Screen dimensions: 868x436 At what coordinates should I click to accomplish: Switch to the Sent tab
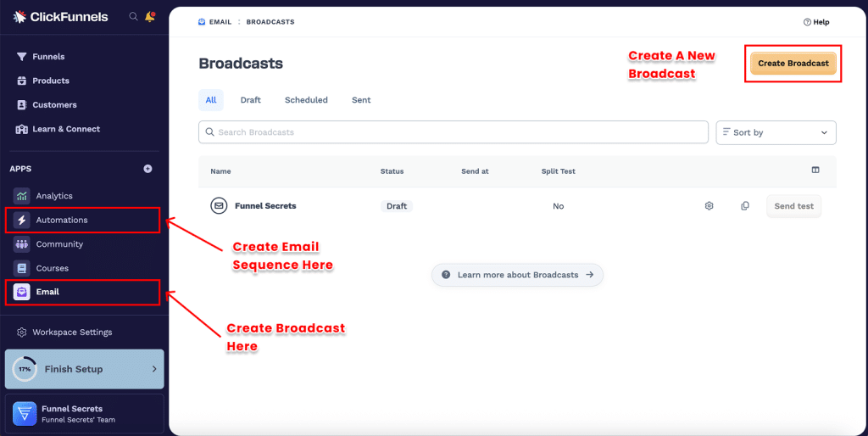click(361, 100)
